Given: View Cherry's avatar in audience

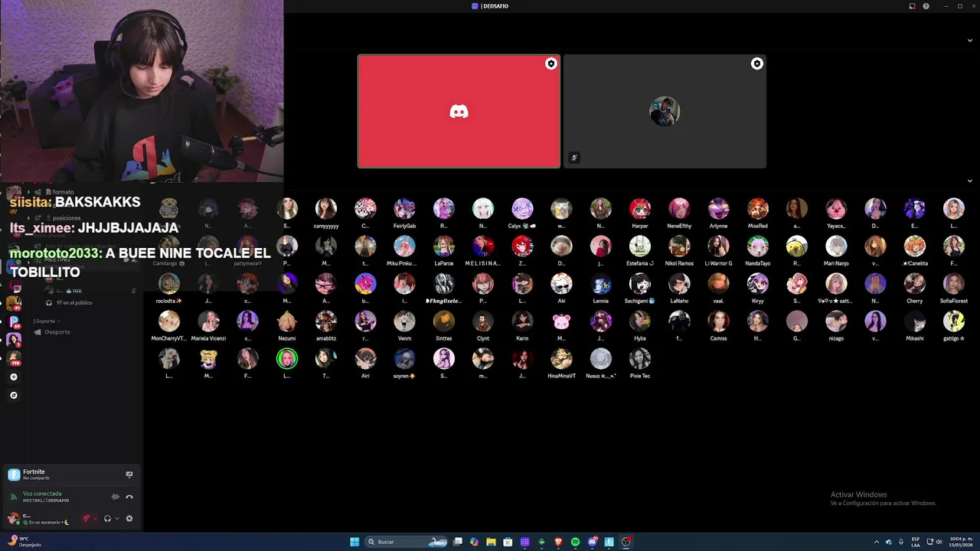Looking at the screenshot, I should coord(914,283).
